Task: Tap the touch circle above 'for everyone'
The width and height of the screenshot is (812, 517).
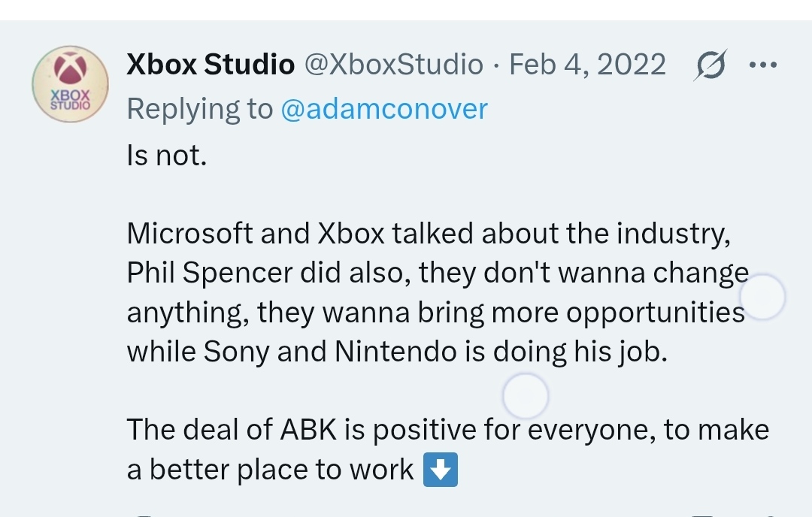Action: point(526,396)
